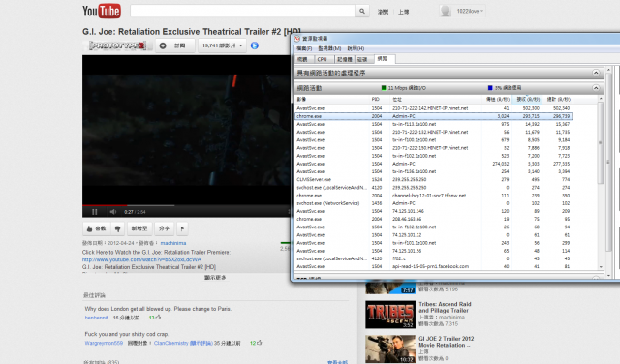Image resolution: width=620 pixels, height=364 pixels.
Task: Collapse the 網路活動 network activity section
Action: (596, 88)
